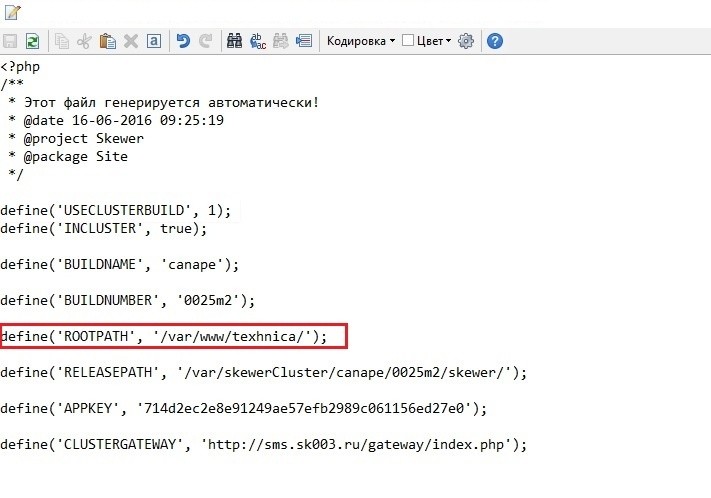Click the editor notepad icon in title bar
Image resolution: width=711 pixels, height=498 pixels.
(13, 12)
